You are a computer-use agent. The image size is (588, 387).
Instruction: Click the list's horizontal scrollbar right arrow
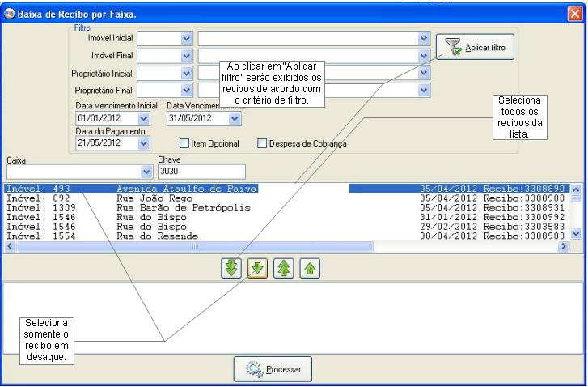point(565,245)
